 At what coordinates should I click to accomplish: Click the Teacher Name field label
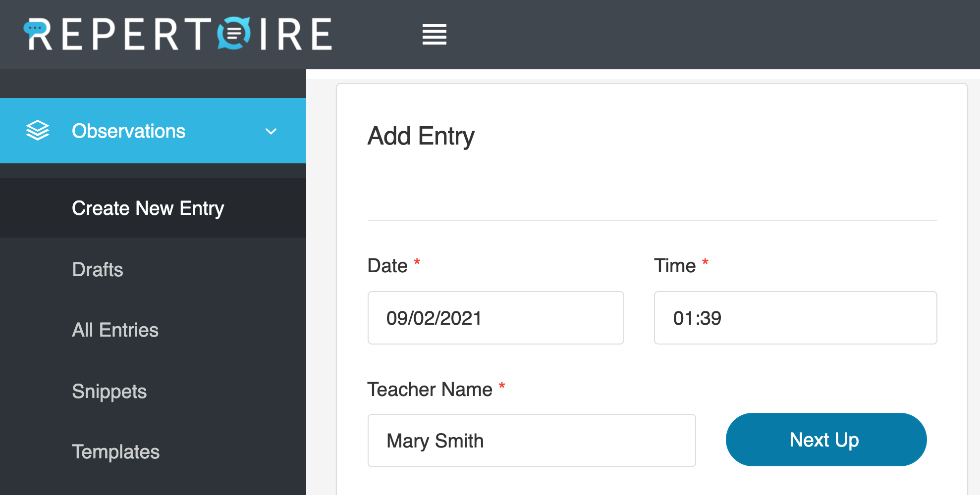point(430,390)
